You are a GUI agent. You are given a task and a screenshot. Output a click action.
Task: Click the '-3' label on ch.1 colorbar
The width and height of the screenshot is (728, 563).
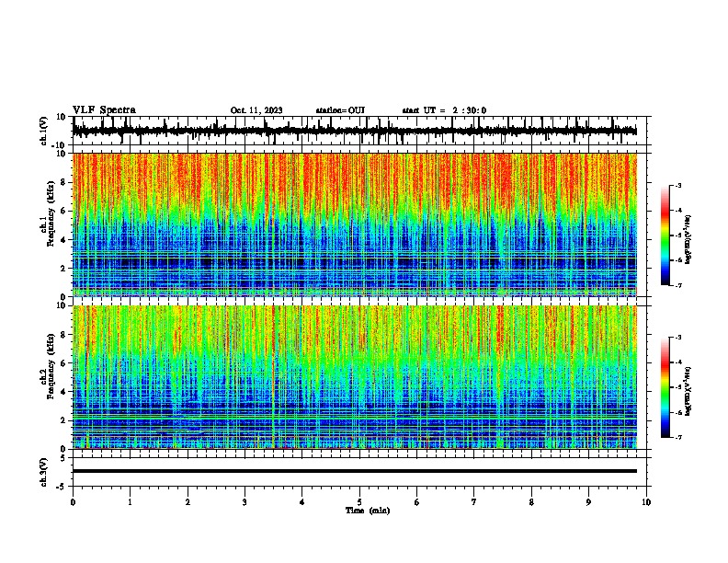[x=678, y=186]
